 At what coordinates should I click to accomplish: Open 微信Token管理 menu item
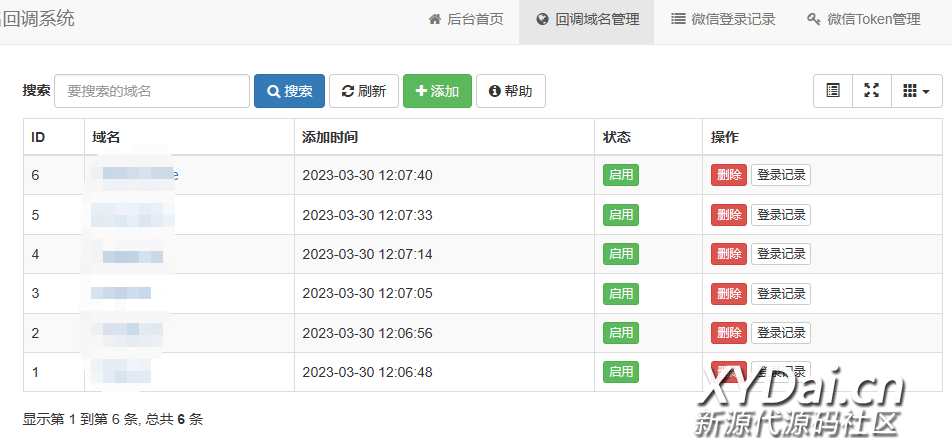click(x=863, y=19)
